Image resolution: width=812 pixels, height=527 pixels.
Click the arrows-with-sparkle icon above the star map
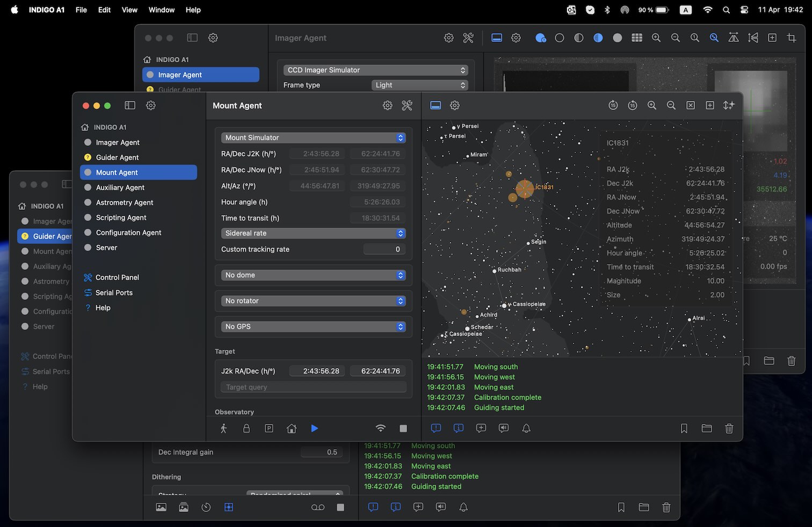pos(729,106)
